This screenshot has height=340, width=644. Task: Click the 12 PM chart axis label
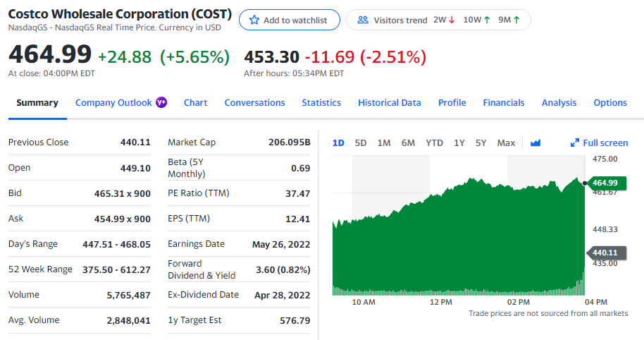[440, 302]
